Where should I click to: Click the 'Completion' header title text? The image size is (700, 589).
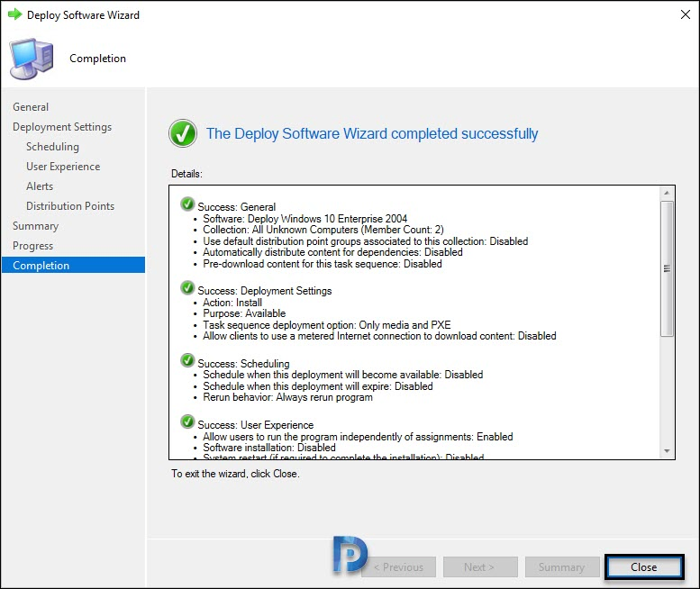pos(98,59)
